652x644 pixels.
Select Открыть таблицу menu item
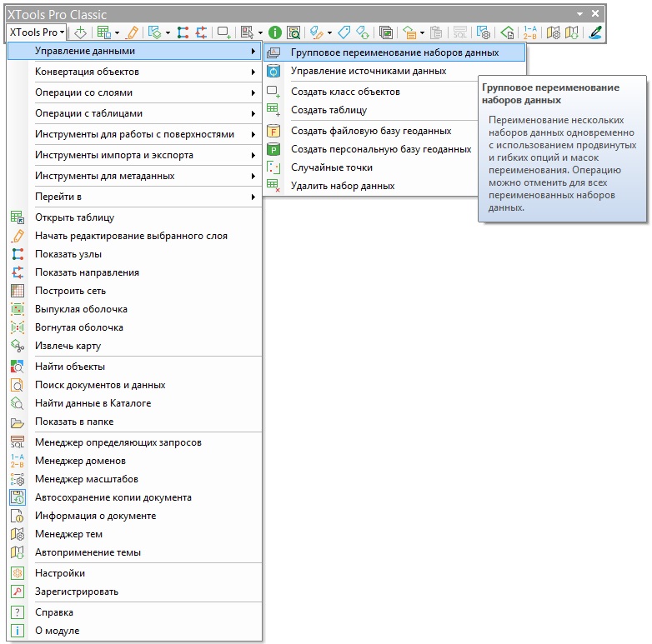(135, 217)
